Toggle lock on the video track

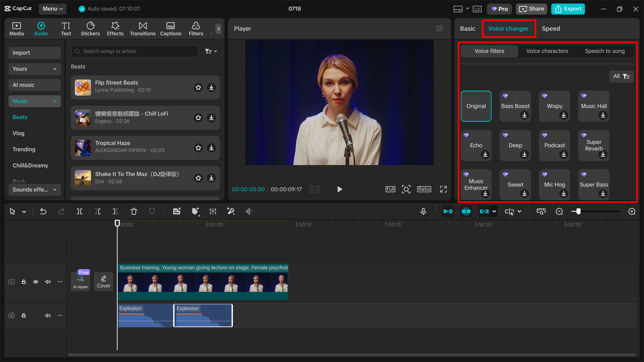click(x=23, y=282)
